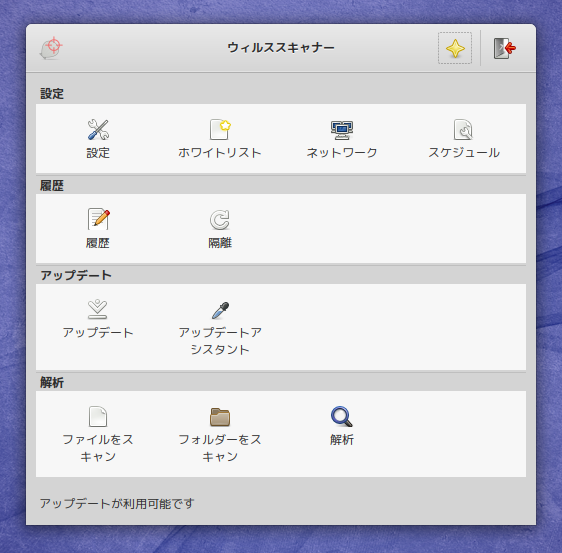Click the アップデートアシスタント label text
562x553 pixels.
click(220, 341)
